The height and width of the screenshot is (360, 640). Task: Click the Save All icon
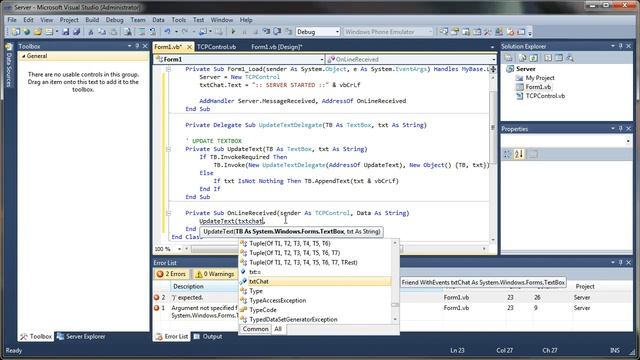click(x=76, y=32)
